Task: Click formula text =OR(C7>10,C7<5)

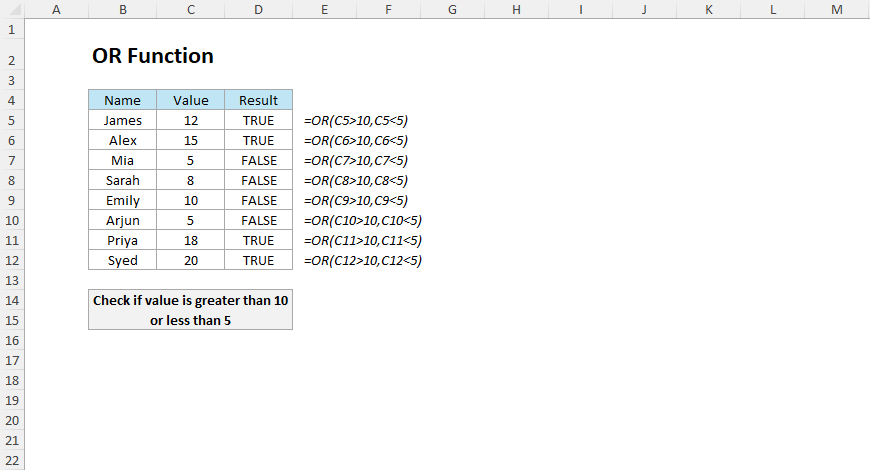Action: tap(356, 160)
